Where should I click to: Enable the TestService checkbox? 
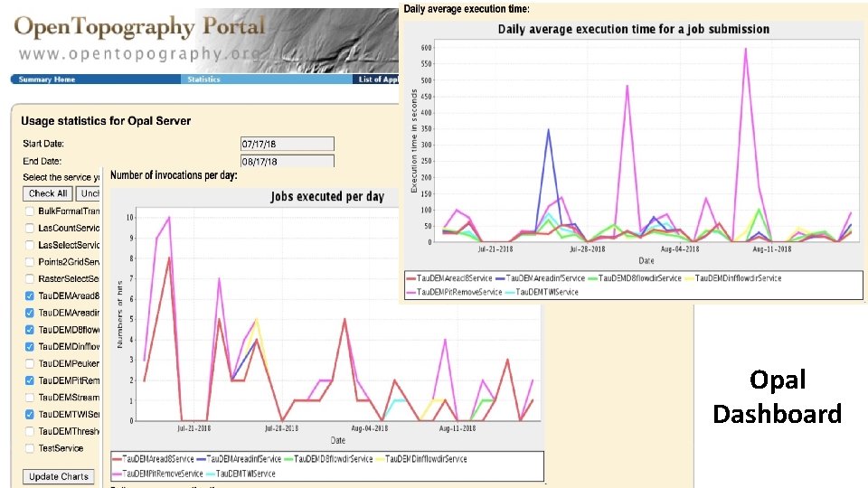(30, 448)
